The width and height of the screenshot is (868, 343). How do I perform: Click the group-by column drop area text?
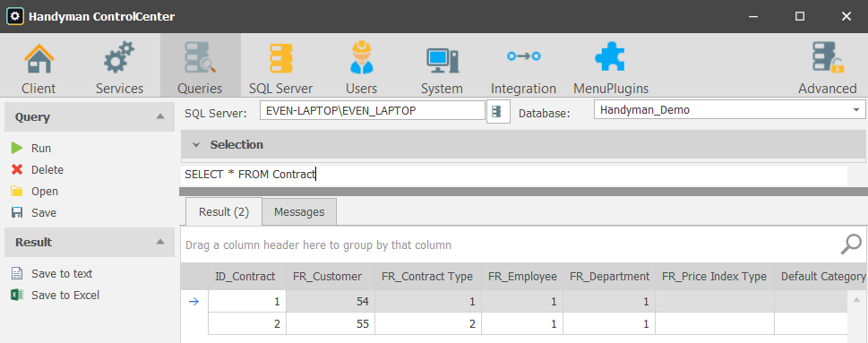pos(318,244)
